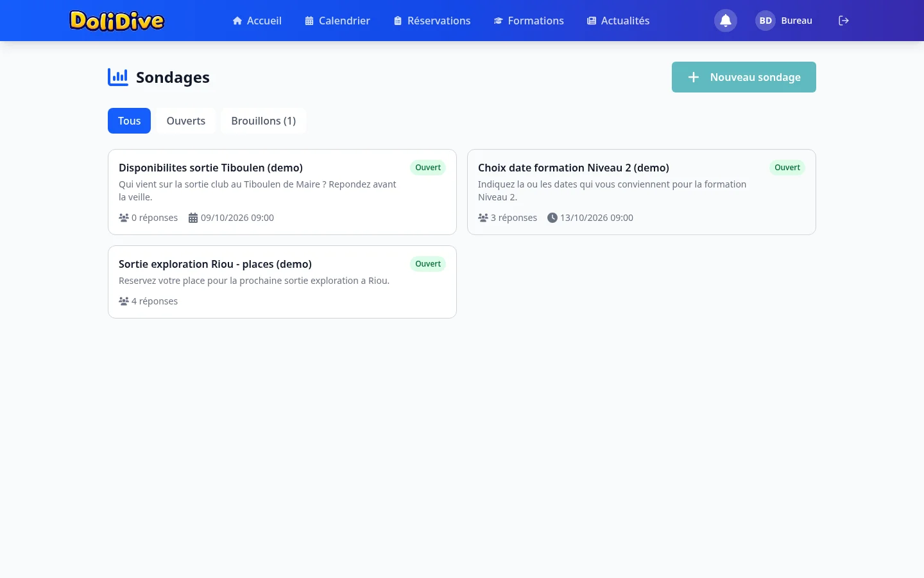
Task: Select the Tous filter tab
Action: (129, 121)
